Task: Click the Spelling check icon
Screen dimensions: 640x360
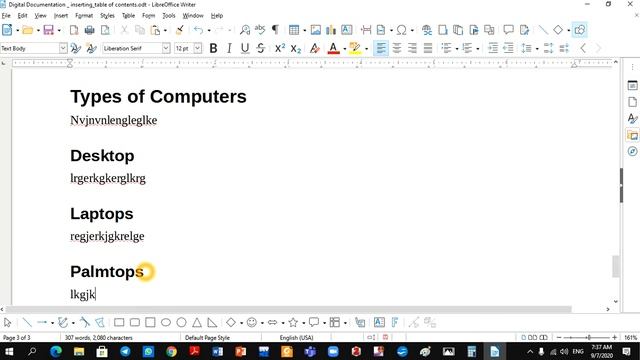Action: coord(260,30)
